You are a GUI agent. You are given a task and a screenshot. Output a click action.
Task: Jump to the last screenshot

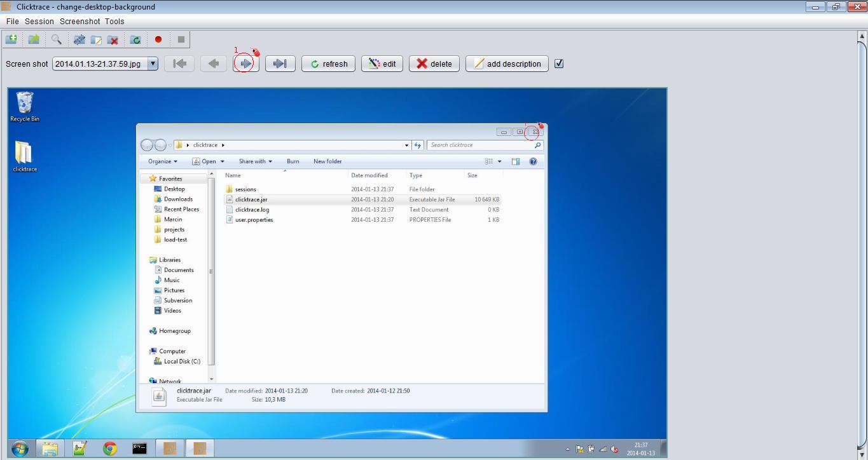(280, 64)
